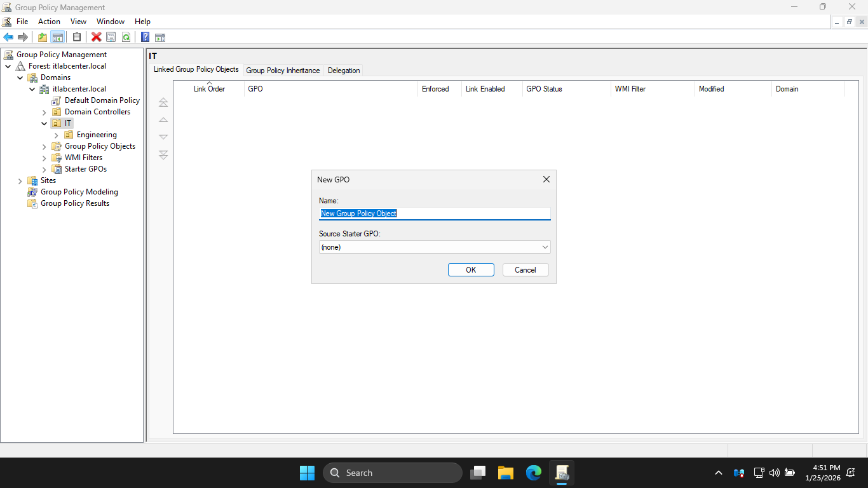868x488 pixels.
Task: Open Microsoft Edge from the taskbar
Action: pyautogui.click(x=533, y=473)
